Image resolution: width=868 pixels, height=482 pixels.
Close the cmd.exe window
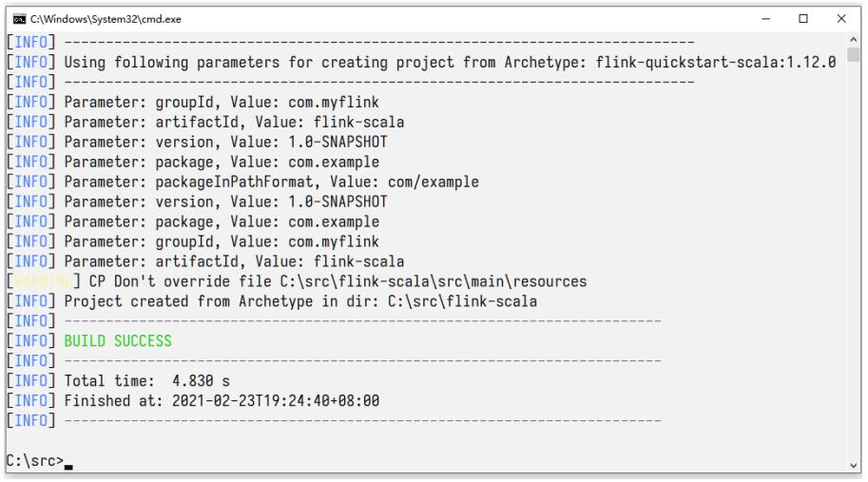(x=840, y=19)
